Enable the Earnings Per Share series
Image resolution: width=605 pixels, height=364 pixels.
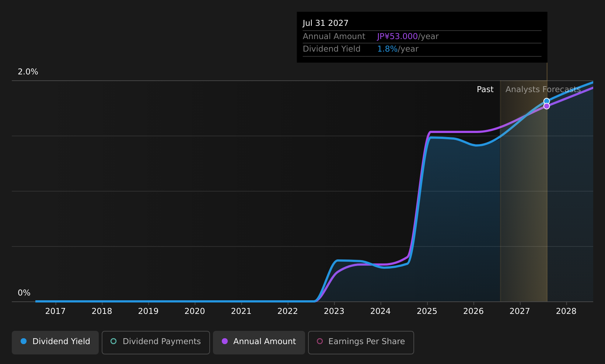pos(361,342)
